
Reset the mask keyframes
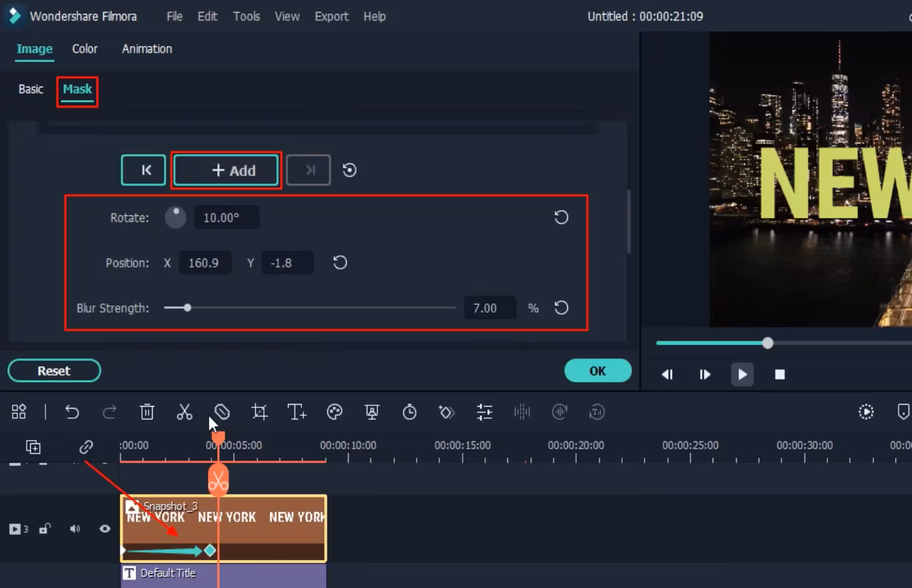[x=349, y=170]
